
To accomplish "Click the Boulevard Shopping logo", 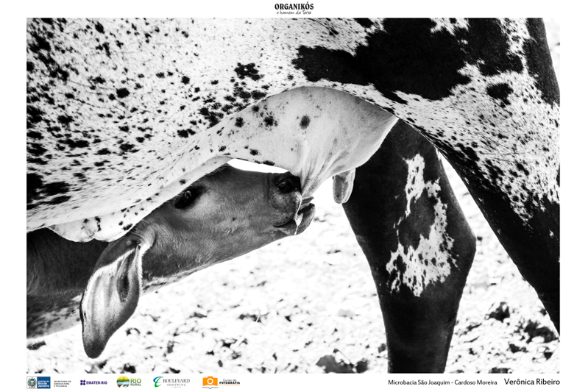I will pos(171,382).
